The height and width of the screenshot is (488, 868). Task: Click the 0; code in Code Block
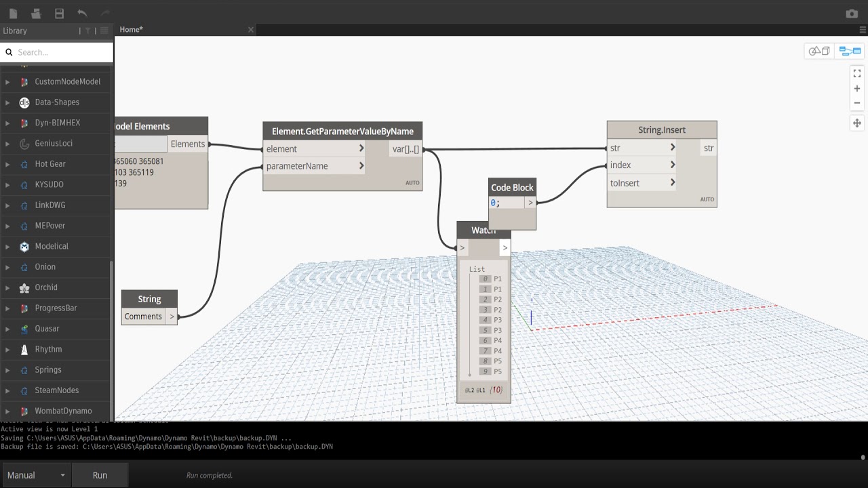click(495, 203)
